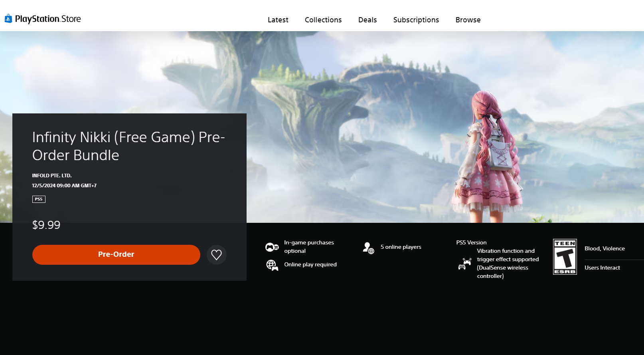Click the vibration function DualSense description
The width and height of the screenshot is (644, 355).
[x=508, y=264]
